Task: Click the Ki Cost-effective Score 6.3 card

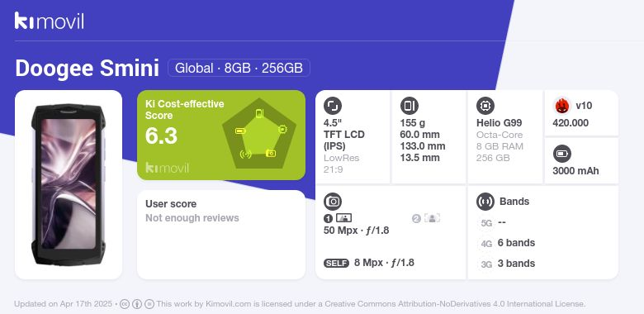Action: pyautogui.click(x=221, y=135)
